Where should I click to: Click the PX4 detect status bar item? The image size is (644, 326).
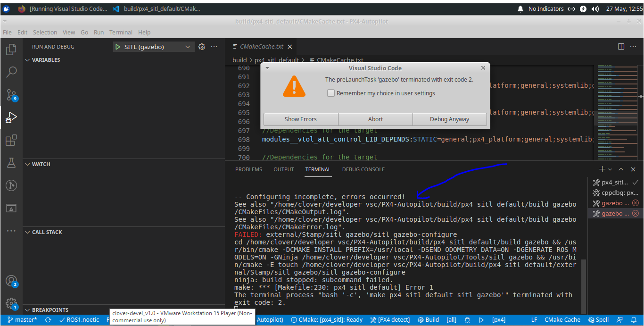tap(390, 319)
